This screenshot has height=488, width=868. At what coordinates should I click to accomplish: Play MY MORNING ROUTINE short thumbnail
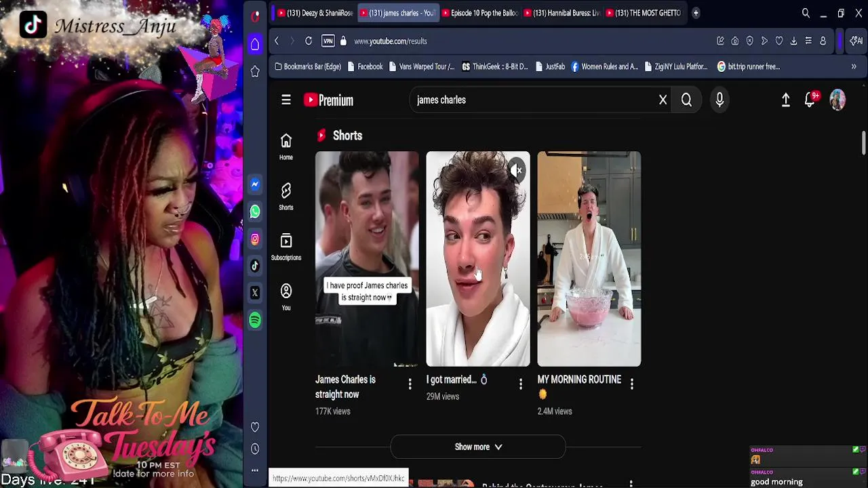coord(589,259)
